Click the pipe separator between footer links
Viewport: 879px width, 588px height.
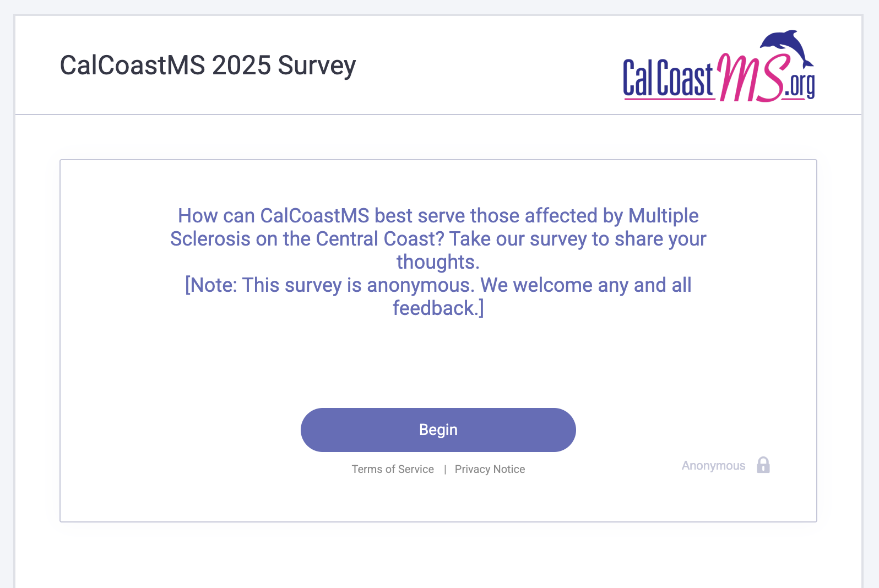point(445,469)
